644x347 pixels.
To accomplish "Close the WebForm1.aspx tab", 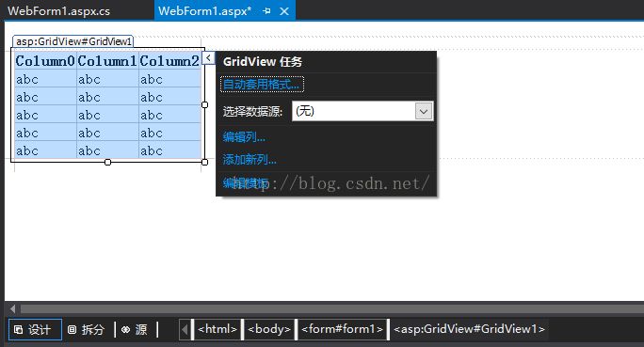I will [x=284, y=11].
